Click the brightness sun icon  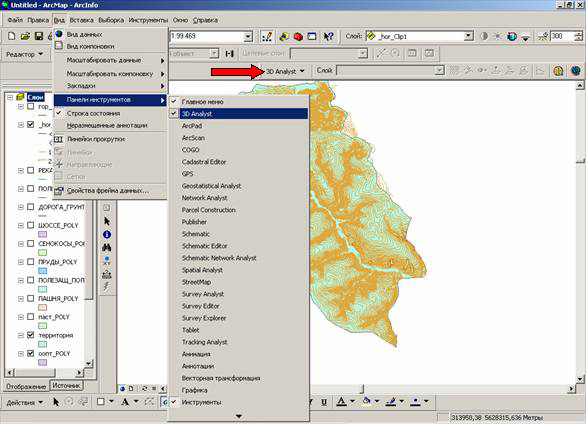(x=498, y=36)
